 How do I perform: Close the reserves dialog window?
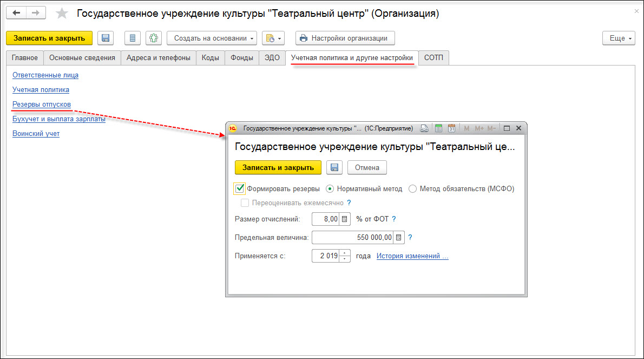tap(519, 128)
